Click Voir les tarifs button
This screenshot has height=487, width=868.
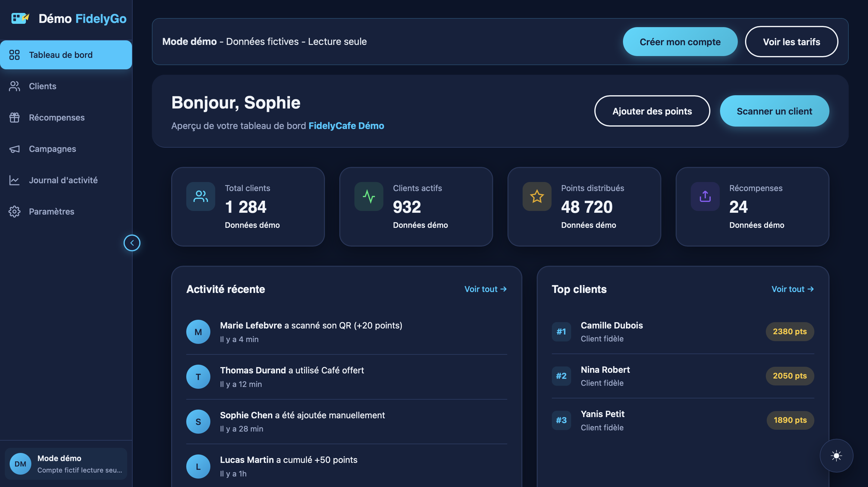791,42
